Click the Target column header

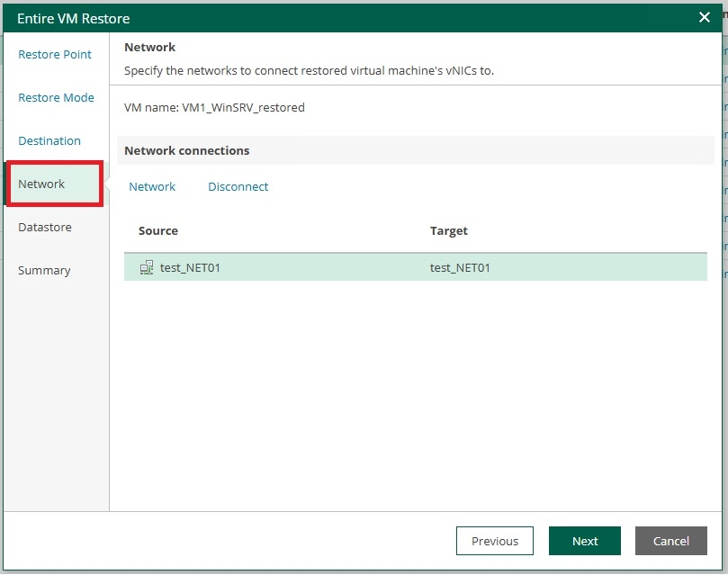pyautogui.click(x=448, y=230)
